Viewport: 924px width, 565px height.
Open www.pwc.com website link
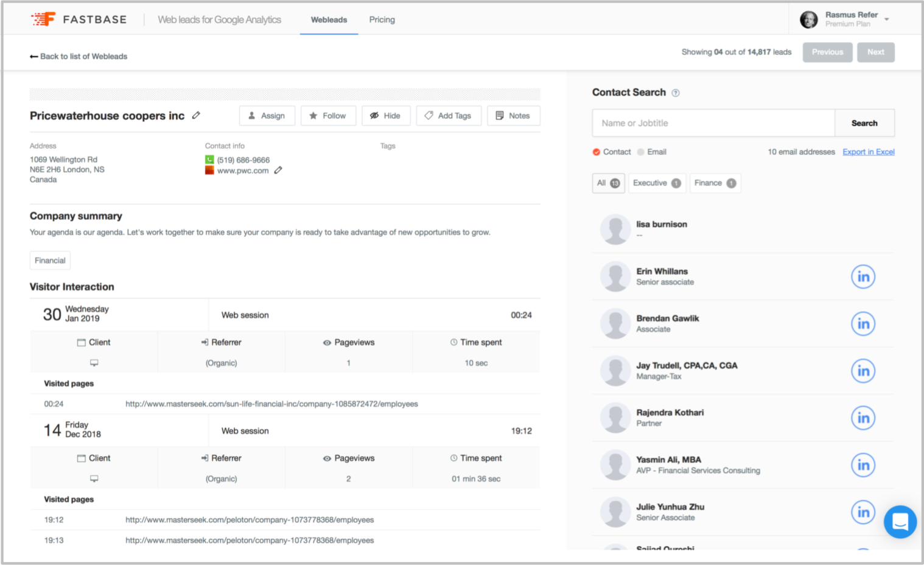point(243,170)
